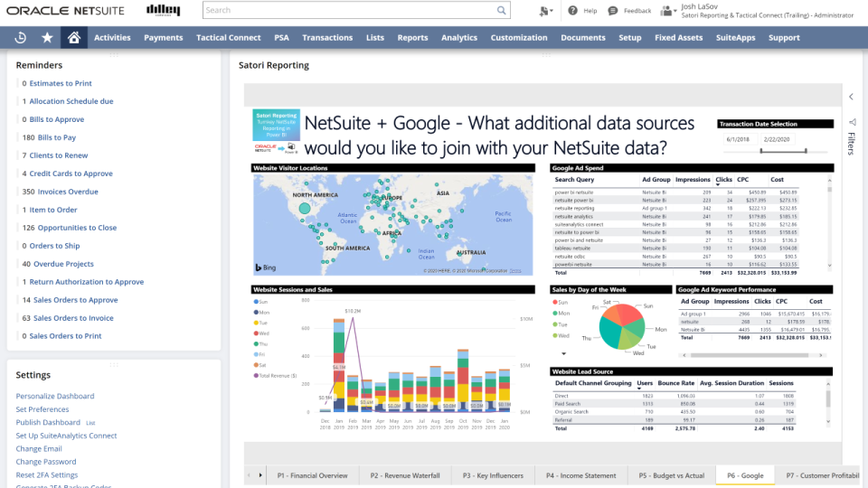Viewport: 868px width, 488px height.
Task: Expand Sales by Day legend arrow
Action: click(563, 353)
